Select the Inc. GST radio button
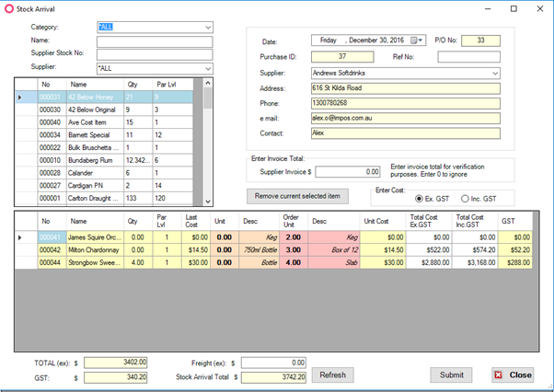 pyautogui.click(x=465, y=199)
